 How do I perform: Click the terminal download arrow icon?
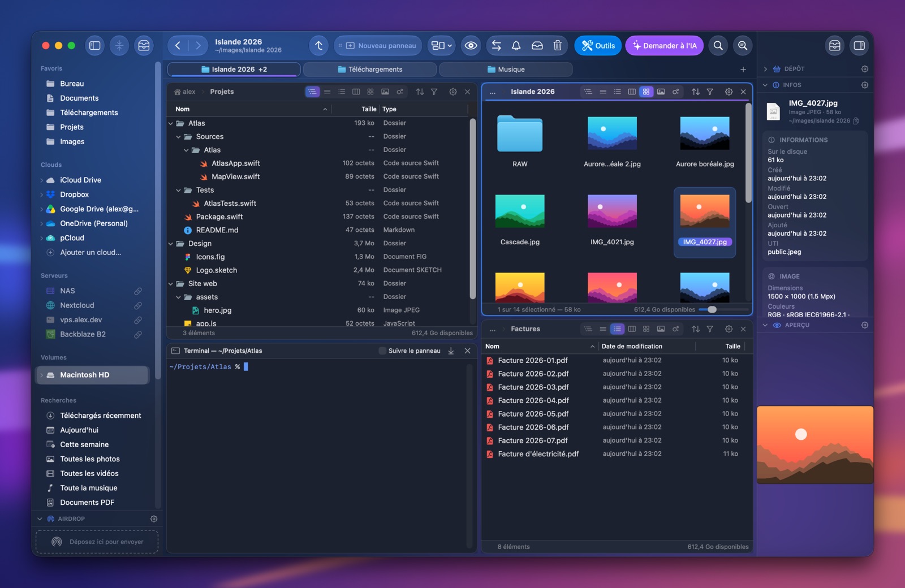451,351
